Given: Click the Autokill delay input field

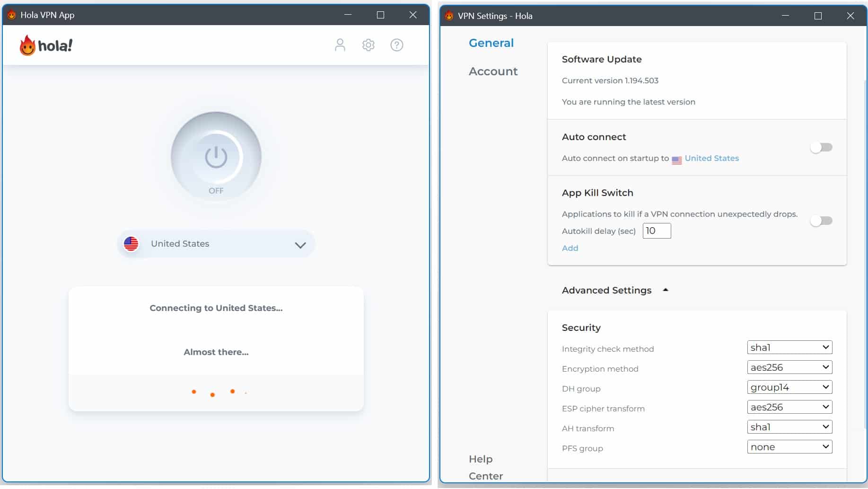Looking at the screenshot, I should click(657, 231).
